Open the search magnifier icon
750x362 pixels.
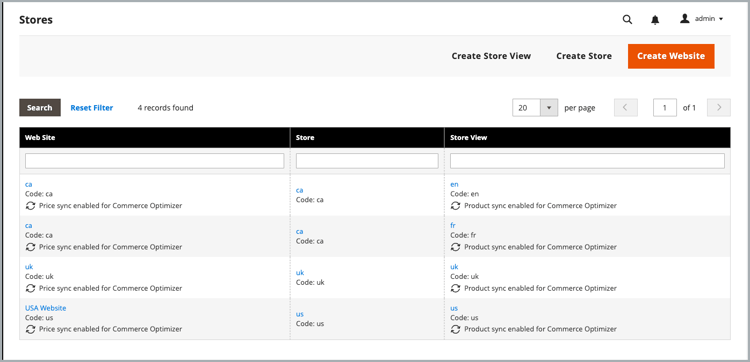click(627, 20)
